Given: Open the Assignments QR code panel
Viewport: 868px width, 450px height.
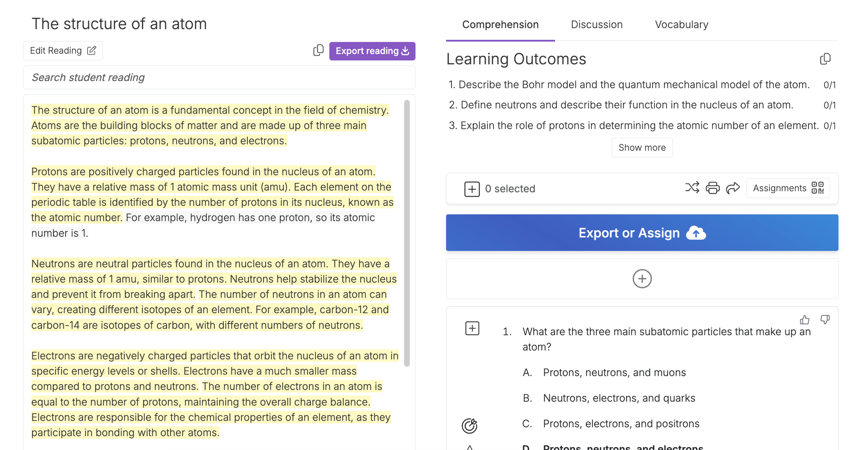Looking at the screenshot, I should (x=788, y=188).
